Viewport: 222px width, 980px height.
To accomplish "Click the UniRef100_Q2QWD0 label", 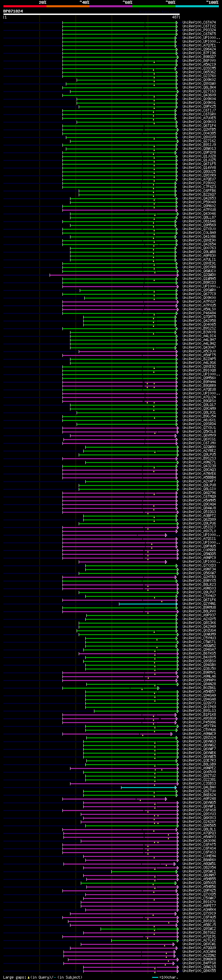I will pyautogui.click(x=199, y=275).
